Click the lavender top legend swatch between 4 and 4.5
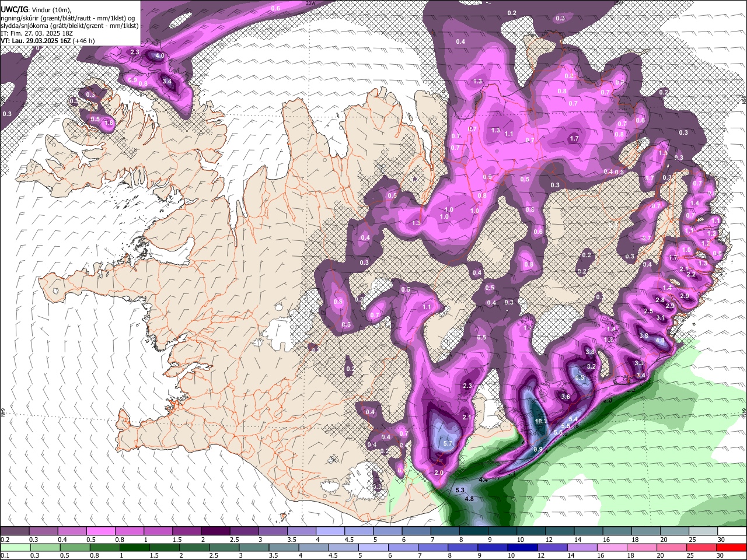The image size is (747, 560). 330,531
